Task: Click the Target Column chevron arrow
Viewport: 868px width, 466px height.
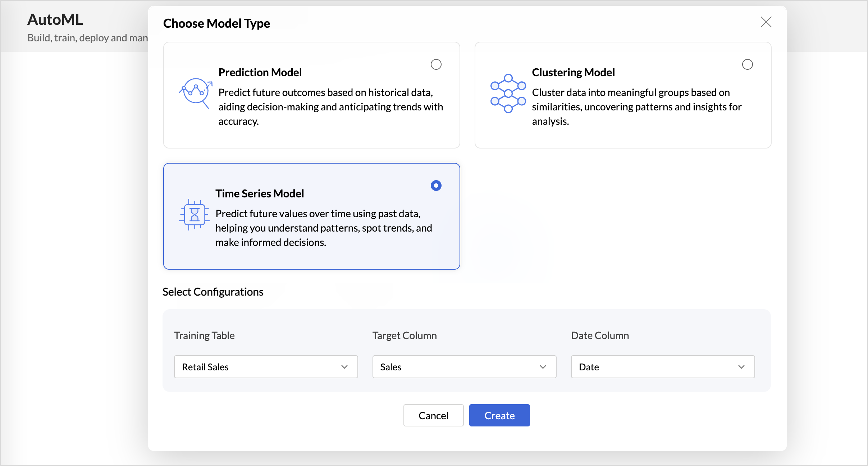Action: click(x=543, y=367)
